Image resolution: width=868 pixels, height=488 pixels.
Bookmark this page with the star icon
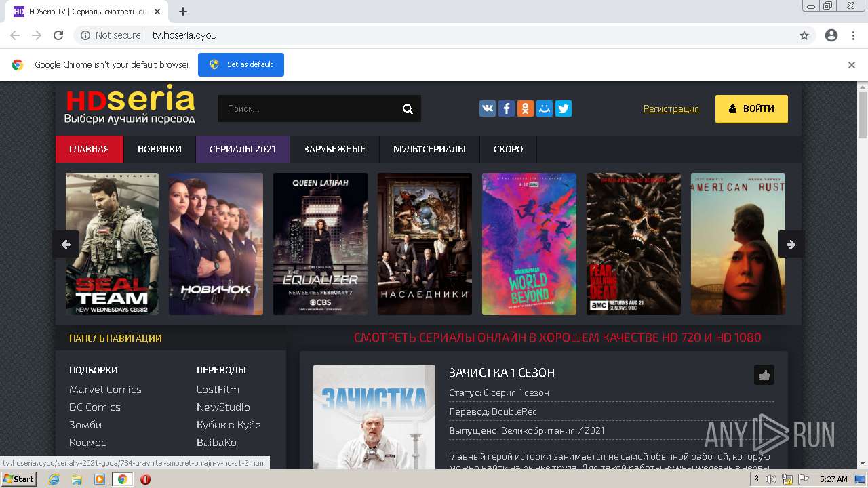pyautogui.click(x=804, y=35)
